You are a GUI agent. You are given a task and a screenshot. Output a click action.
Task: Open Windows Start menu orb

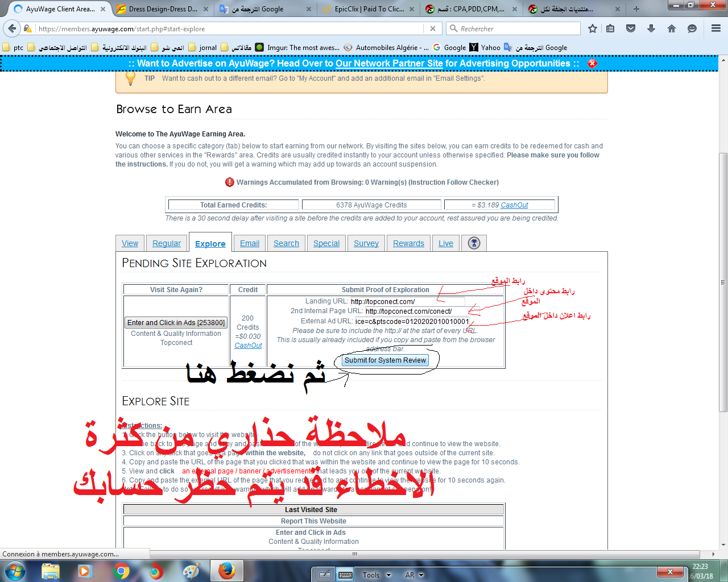point(15,571)
